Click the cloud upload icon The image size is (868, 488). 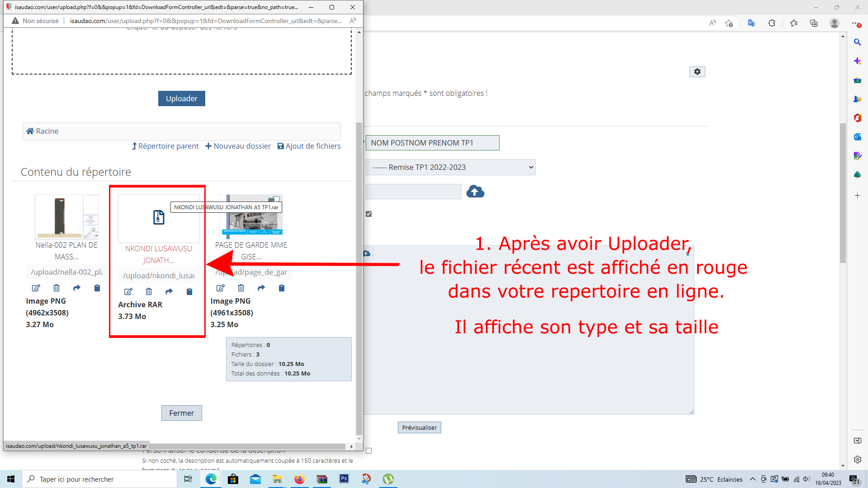click(475, 192)
